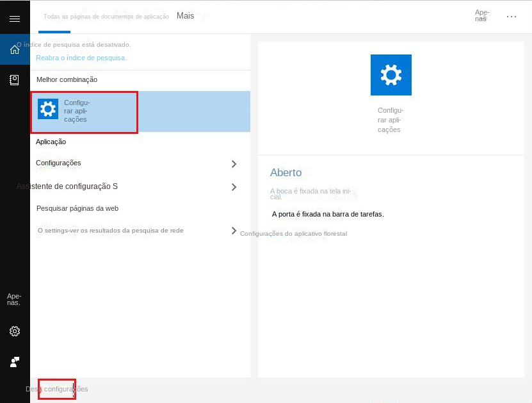Open the address book icon below home

[x=14, y=80]
